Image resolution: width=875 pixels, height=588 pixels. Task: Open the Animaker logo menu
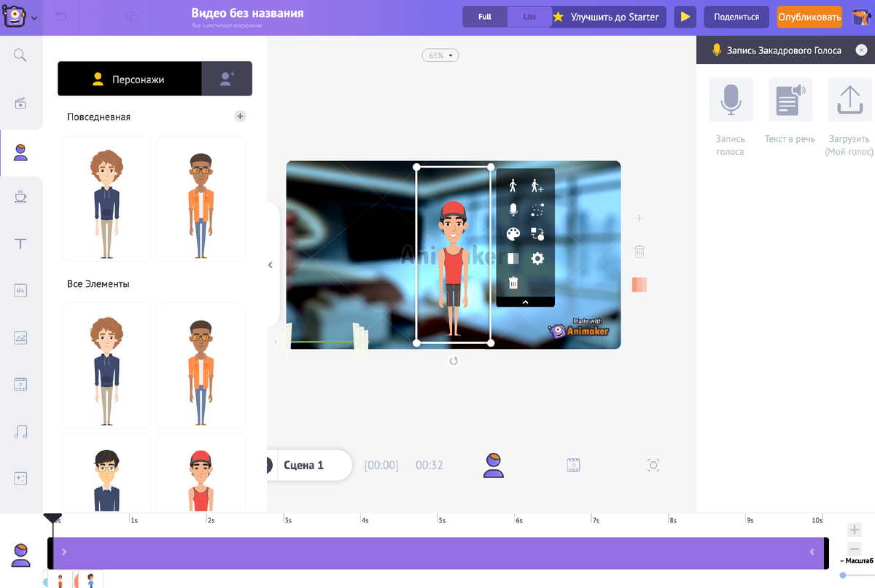[x=15, y=16]
